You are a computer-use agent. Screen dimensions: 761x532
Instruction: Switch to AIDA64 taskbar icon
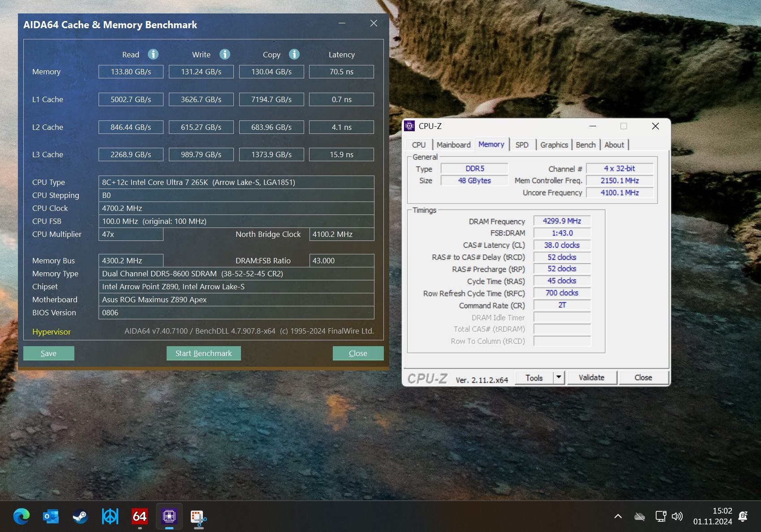[x=140, y=516]
